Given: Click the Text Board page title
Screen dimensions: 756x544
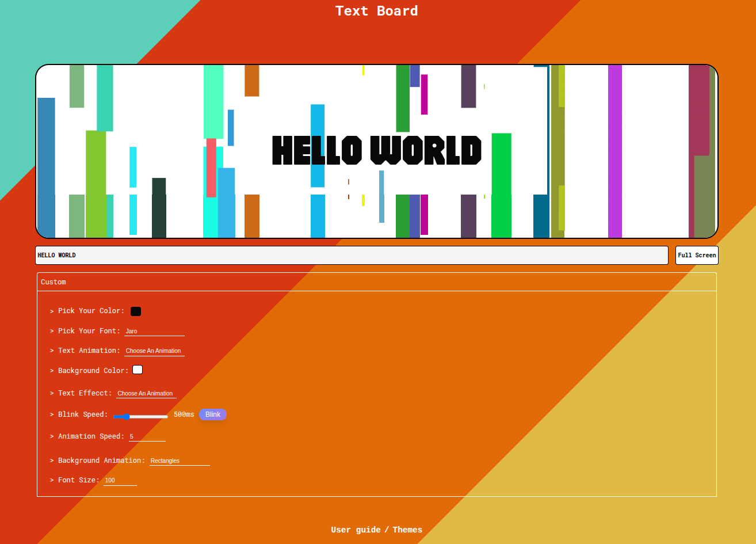Looking at the screenshot, I should point(376,11).
